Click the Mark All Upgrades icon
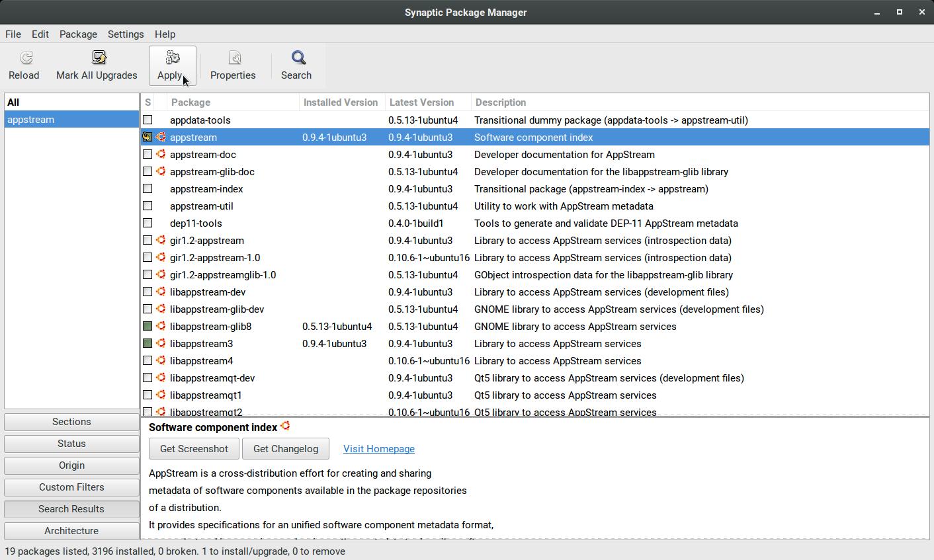 [x=99, y=59]
